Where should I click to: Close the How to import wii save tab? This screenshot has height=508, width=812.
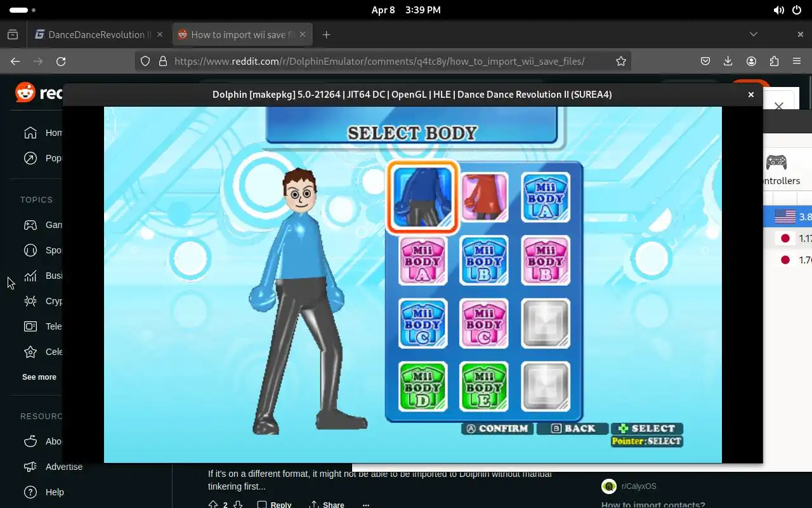click(303, 35)
